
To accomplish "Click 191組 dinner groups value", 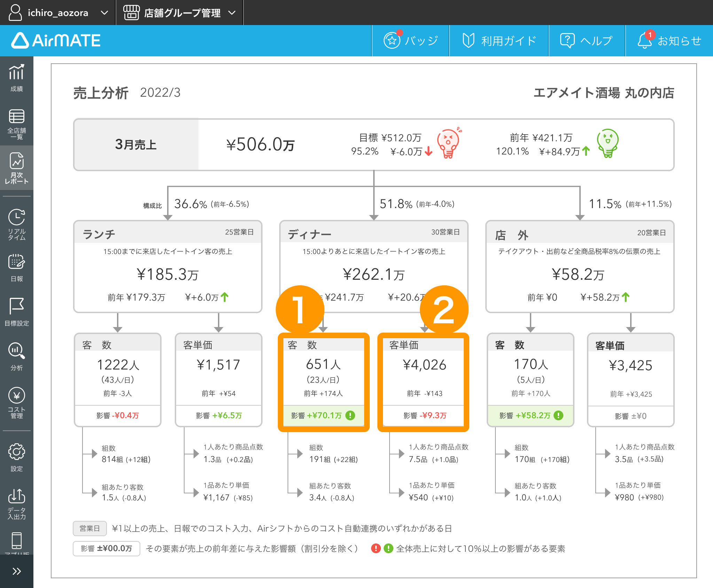I will tap(320, 459).
